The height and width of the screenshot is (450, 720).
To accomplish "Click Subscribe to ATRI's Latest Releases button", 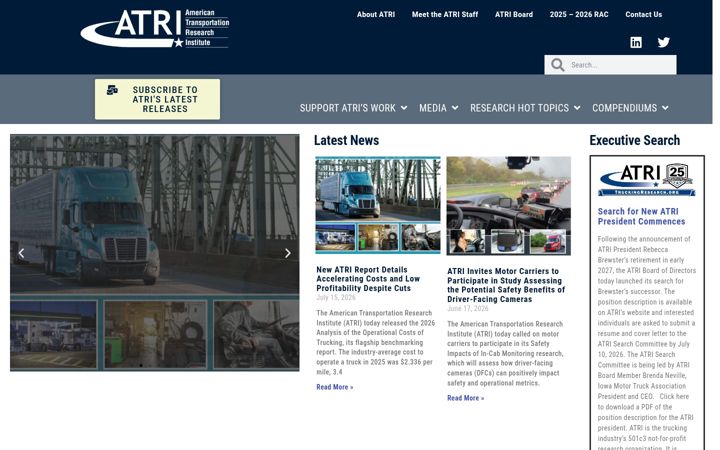I will tap(158, 99).
